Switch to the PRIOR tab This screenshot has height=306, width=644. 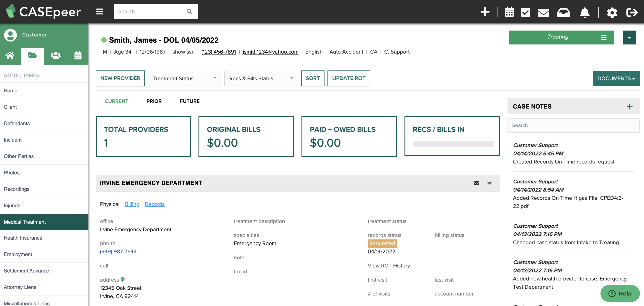(154, 101)
